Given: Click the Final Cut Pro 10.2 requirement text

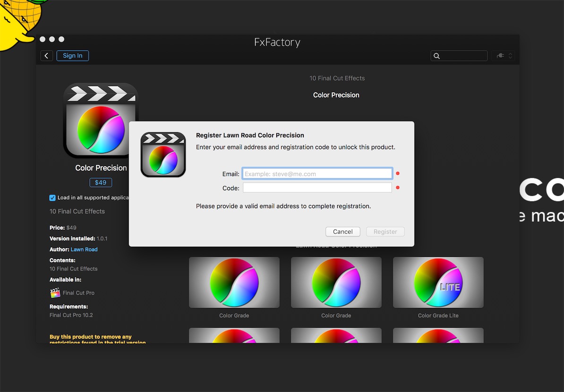Looking at the screenshot, I should click(71, 315).
